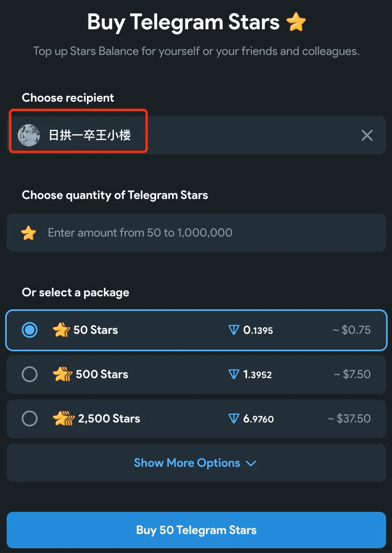Click the recipient name 日拱一卒王小楼
Viewport: 392px width, 553px height.
coord(90,135)
